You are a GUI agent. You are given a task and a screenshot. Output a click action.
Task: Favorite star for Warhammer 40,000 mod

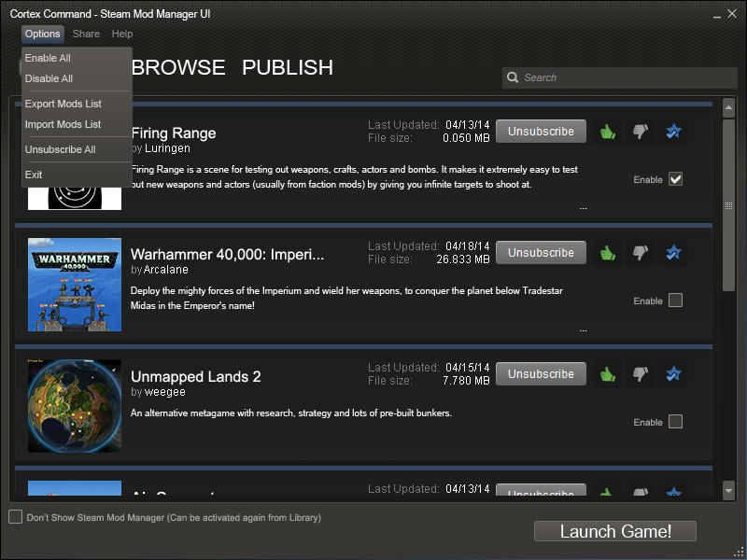(x=673, y=253)
